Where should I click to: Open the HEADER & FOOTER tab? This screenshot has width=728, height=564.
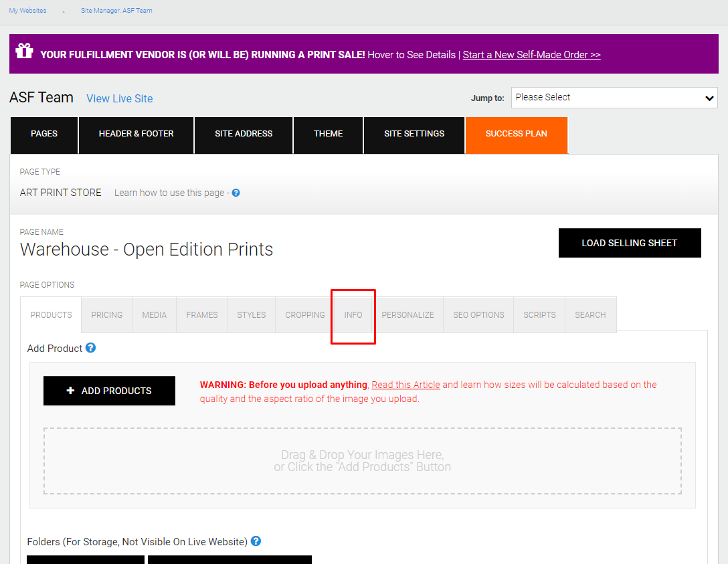[x=136, y=135]
